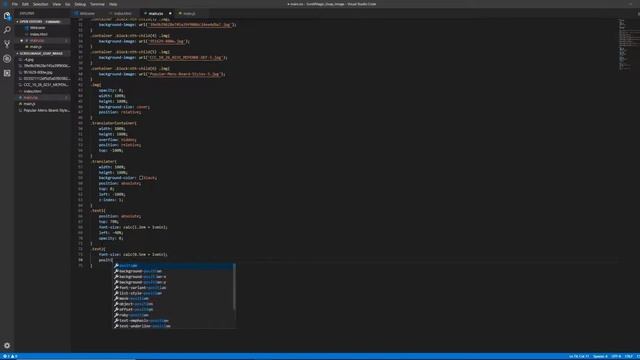This screenshot has width=640, height=360.
Task: Choose 'object-position' from suggestions
Action: click(173, 304)
